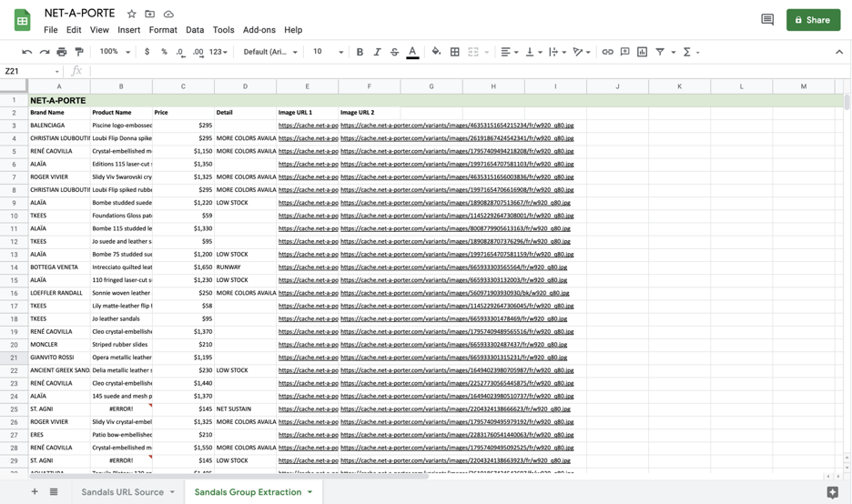Select the Paint format tool
The image size is (852, 504).
click(x=79, y=52)
